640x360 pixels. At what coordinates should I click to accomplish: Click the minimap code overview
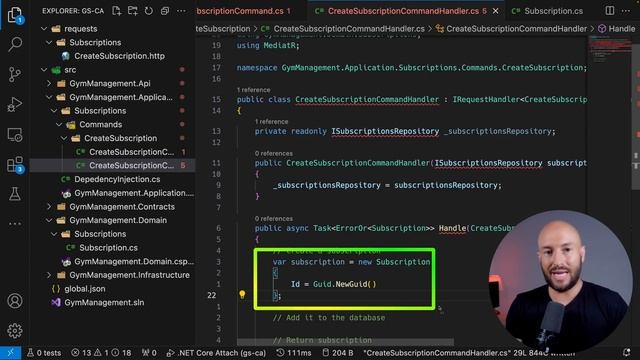click(609, 49)
